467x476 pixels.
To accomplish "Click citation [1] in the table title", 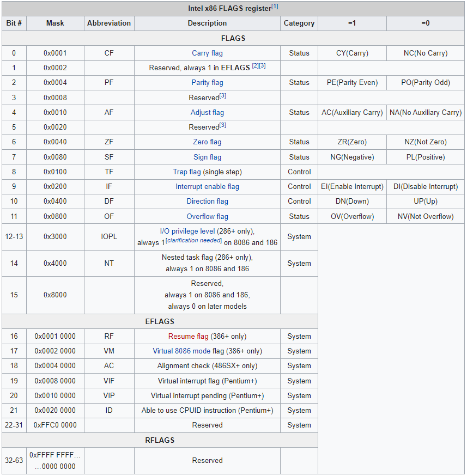I will (x=275, y=7).
